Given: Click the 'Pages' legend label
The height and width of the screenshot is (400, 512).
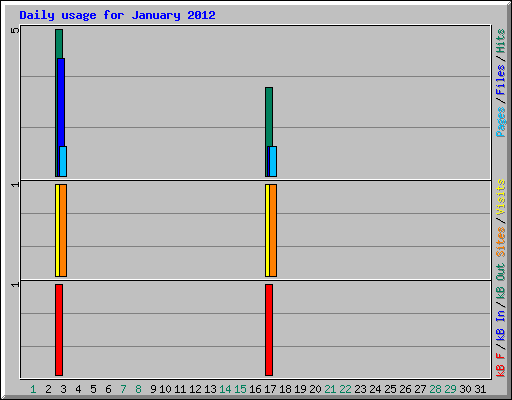Looking at the screenshot, I should pos(501,122).
